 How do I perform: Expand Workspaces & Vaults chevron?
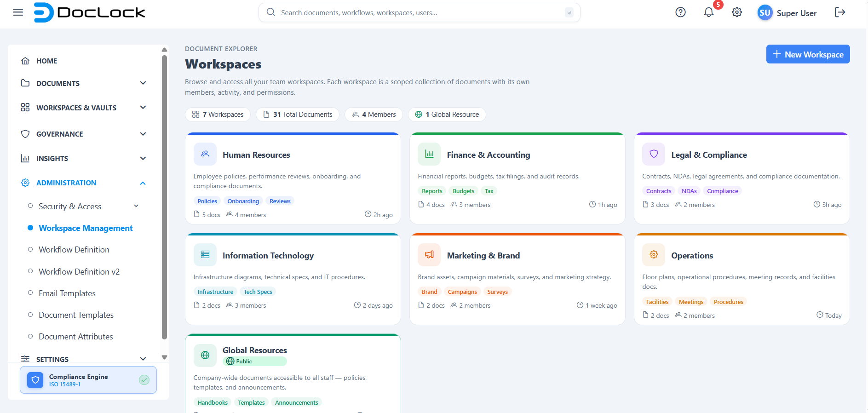click(x=143, y=107)
